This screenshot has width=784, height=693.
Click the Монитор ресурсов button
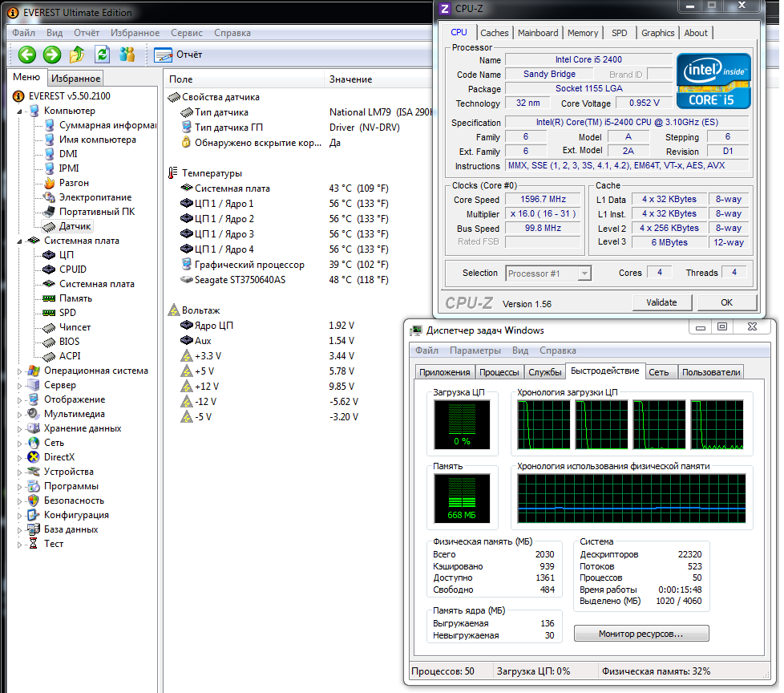click(641, 634)
